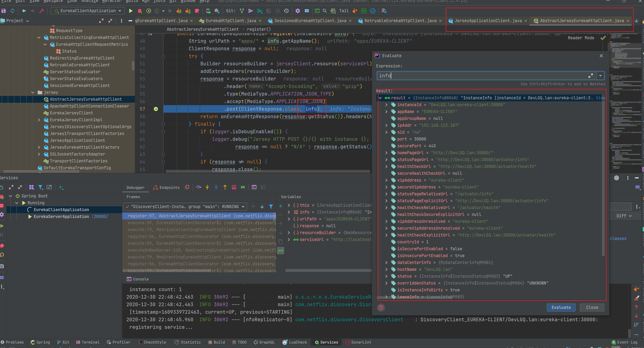Click the New Watch plus icon in Variables
The height and width of the screenshot is (348, 644).
coord(280,206)
